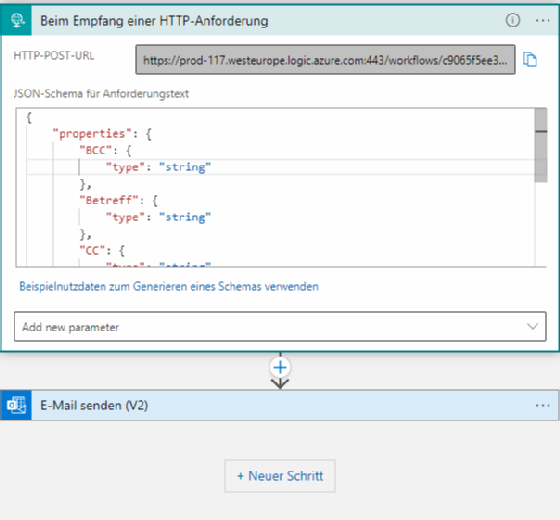
Task: Click the "Betreff" key in schema
Action: [x=109, y=200]
